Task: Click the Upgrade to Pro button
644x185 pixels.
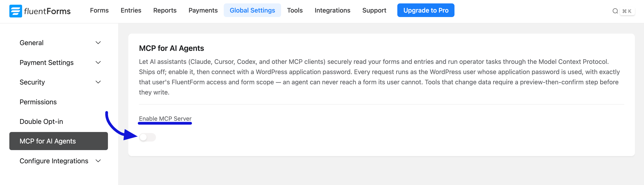Action: [426, 10]
